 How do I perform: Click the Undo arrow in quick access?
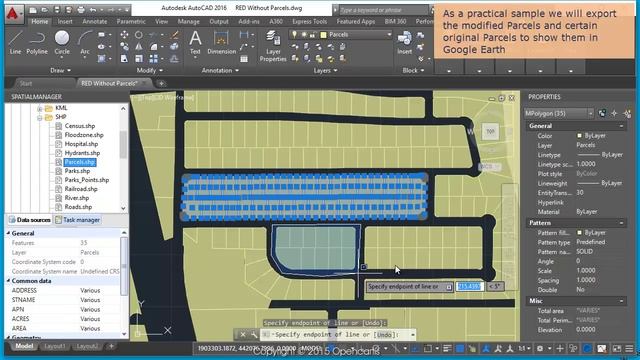(x=93, y=9)
